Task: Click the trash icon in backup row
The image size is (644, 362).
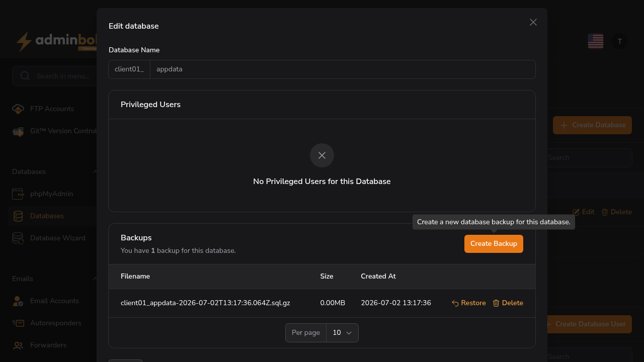Action: pyautogui.click(x=496, y=303)
